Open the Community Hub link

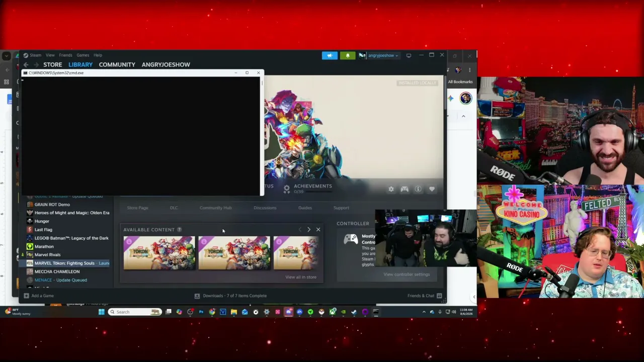(215, 208)
